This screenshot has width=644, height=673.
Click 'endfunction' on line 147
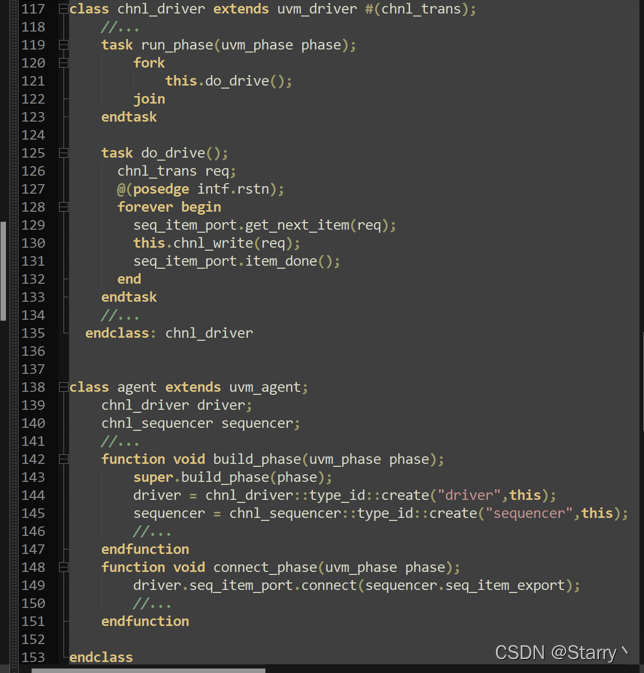(x=145, y=549)
